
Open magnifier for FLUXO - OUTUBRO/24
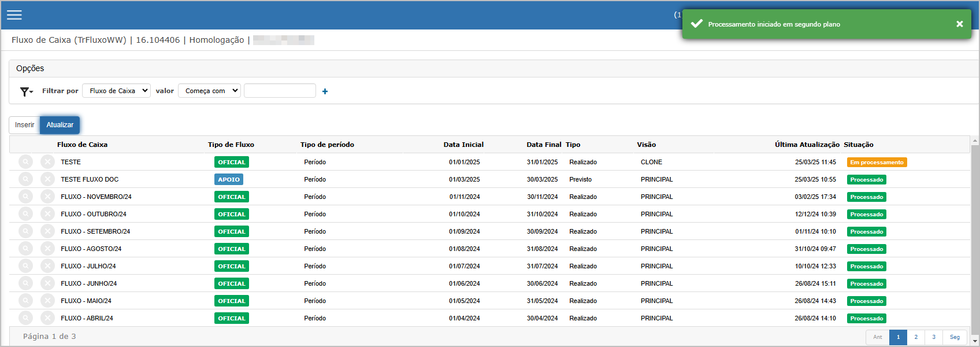pyautogui.click(x=25, y=214)
